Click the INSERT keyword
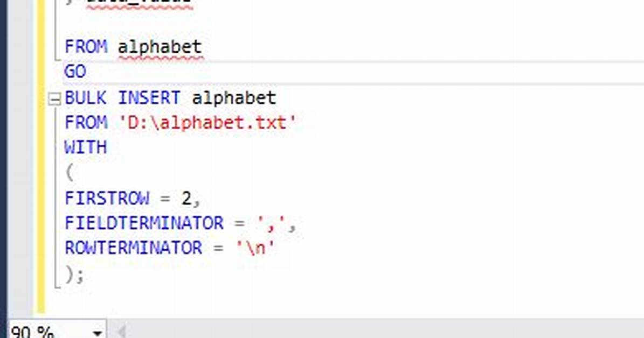This screenshot has width=644, height=338. point(149,97)
